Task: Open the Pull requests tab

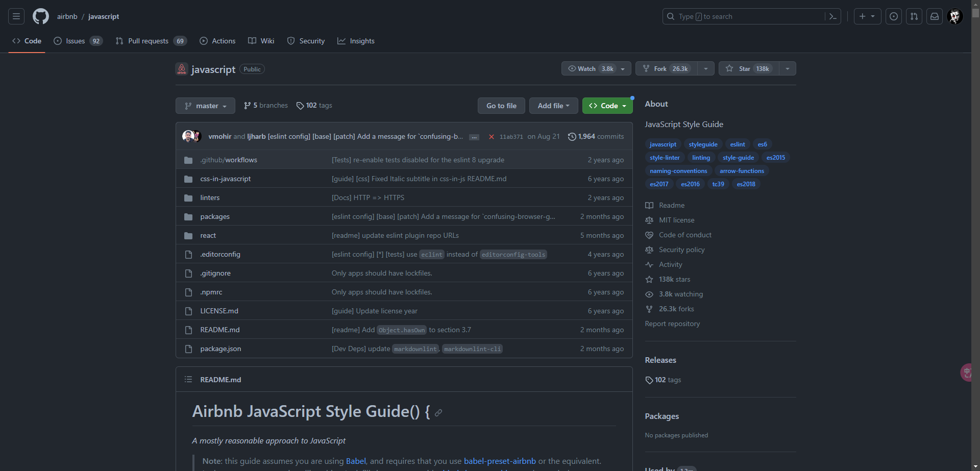Action: tap(151, 41)
